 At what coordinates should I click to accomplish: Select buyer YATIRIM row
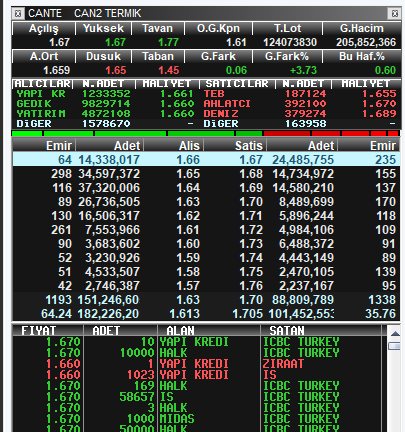[x=106, y=114]
